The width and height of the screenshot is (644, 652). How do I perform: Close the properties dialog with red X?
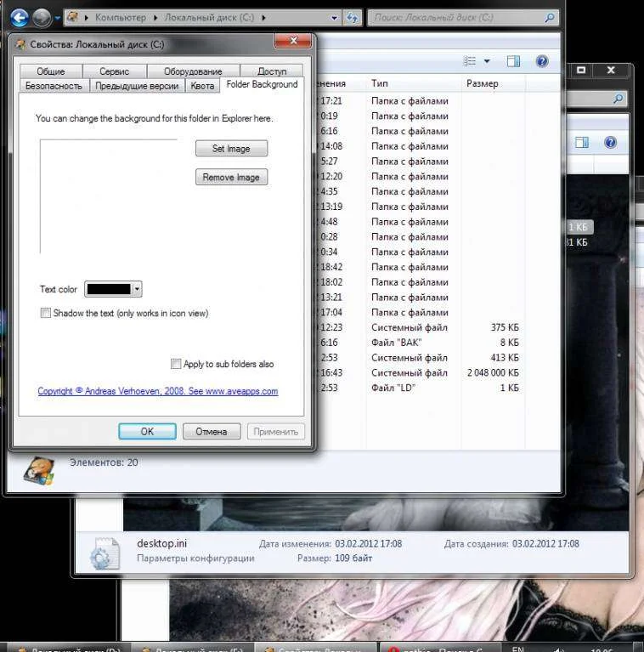click(x=293, y=40)
